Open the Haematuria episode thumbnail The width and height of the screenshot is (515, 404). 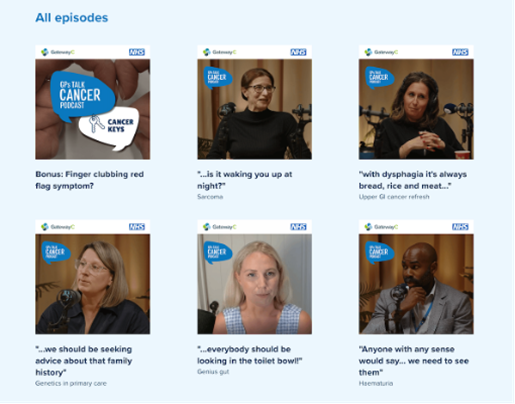416,277
